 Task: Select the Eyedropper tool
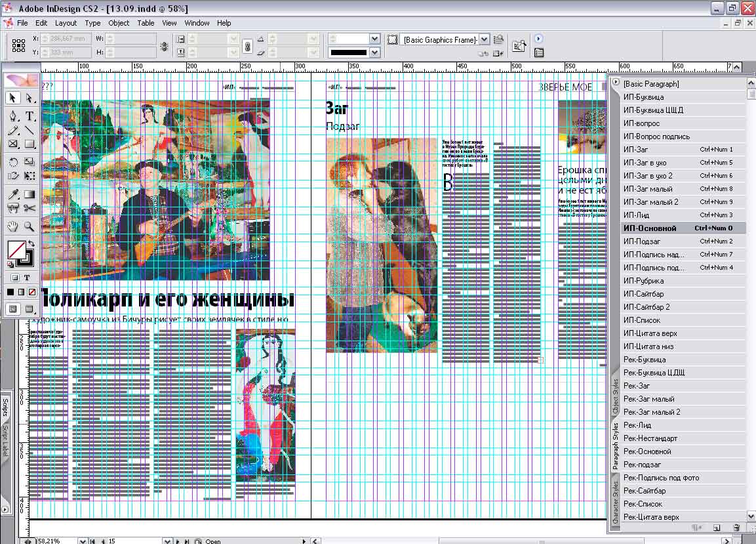(x=13, y=194)
